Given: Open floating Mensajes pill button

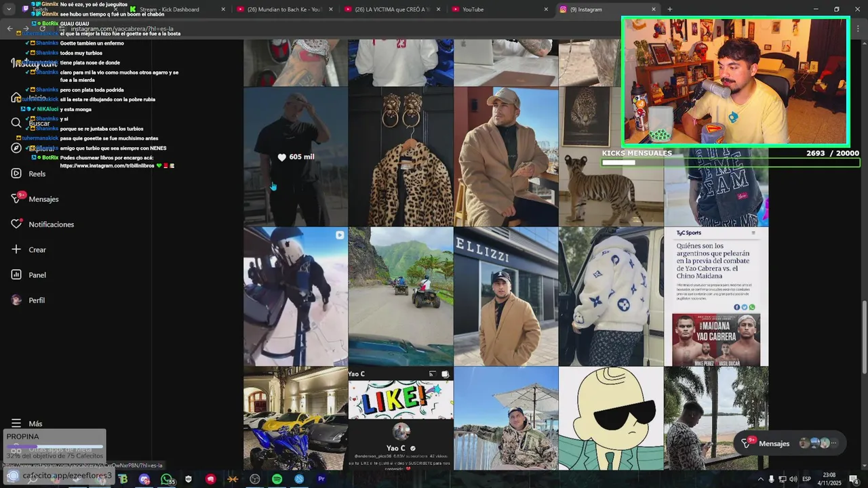Looking at the screenshot, I should pos(790,443).
